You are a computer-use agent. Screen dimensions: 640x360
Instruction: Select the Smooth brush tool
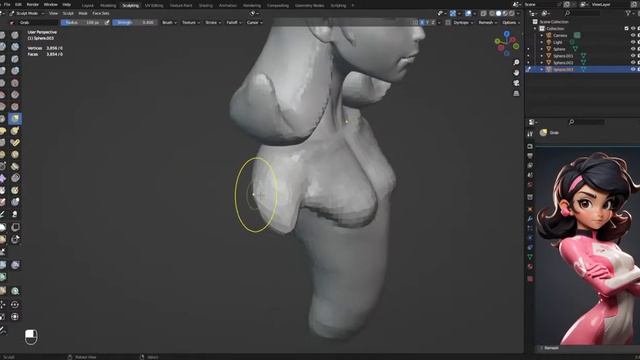tap(15, 83)
